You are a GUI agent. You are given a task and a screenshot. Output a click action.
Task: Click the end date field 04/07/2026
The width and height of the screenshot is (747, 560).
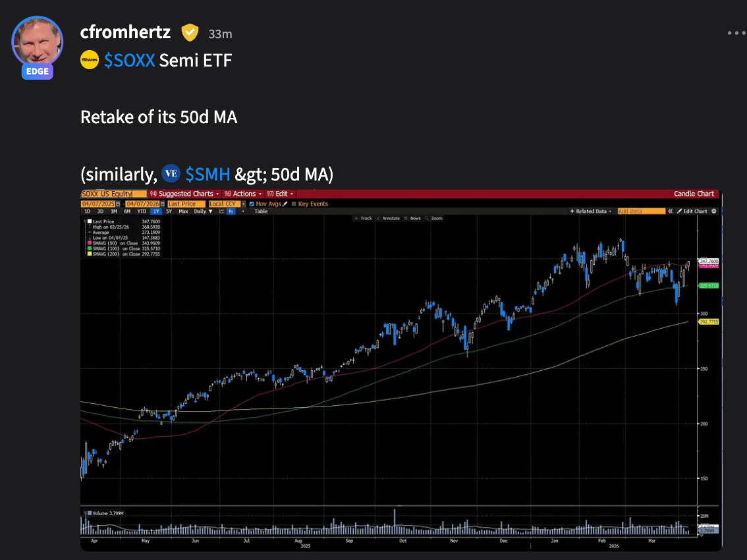pos(142,204)
